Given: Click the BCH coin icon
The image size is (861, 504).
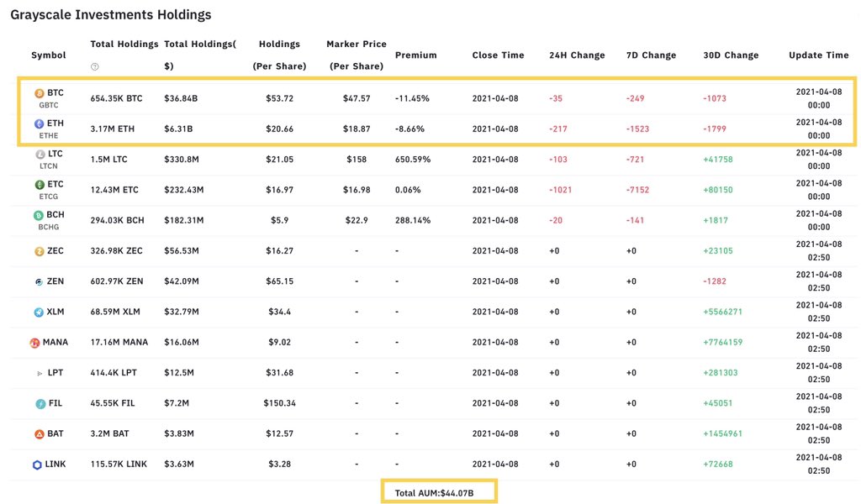Looking at the screenshot, I should point(39,215).
